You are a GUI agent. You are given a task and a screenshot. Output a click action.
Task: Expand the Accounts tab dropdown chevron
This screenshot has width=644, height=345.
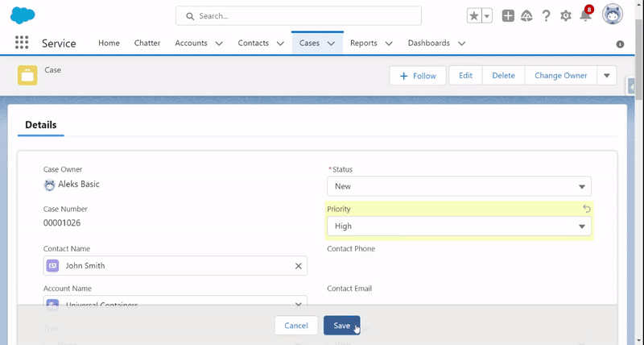pyautogui.click(x=219, y=44)
